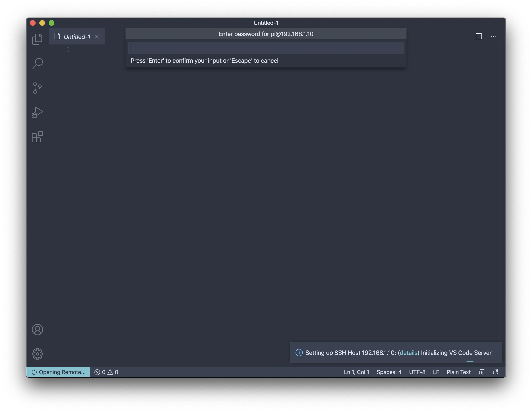
Task: Click the feedback icon in status bar
Action: pyautogui.click(x=481, y=372)
